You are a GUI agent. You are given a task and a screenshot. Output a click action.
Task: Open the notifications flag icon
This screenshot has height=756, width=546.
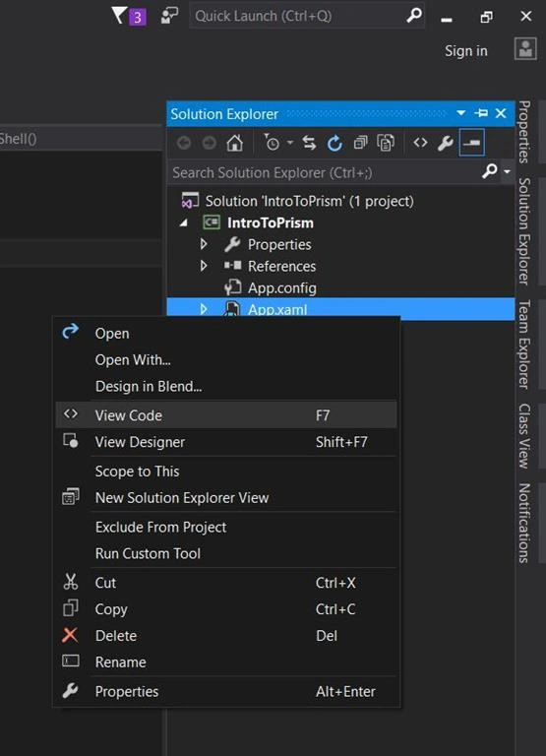click(x=129, y=16)
